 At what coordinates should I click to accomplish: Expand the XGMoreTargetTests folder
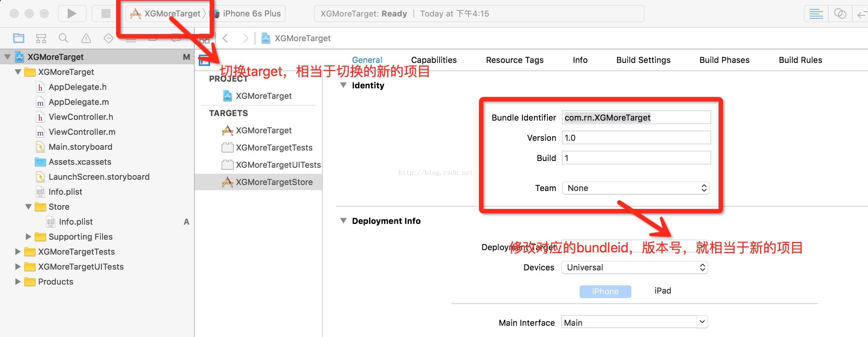click(18, 252)
